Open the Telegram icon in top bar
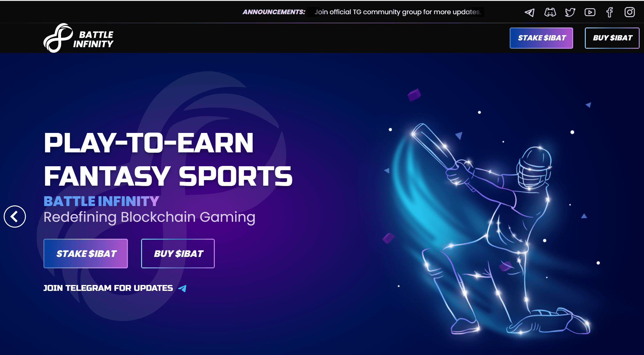Image resolution: width=644 pixels, height=355 pixels. 529,12
